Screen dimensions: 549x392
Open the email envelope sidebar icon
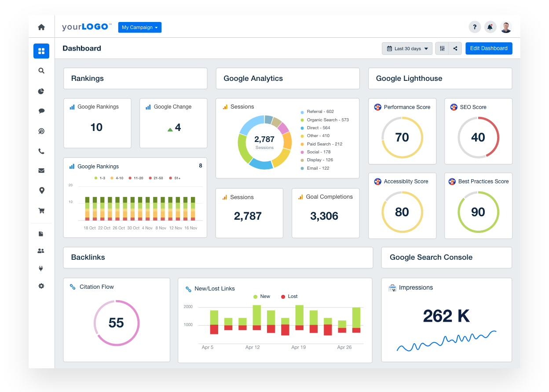[41, 171]
